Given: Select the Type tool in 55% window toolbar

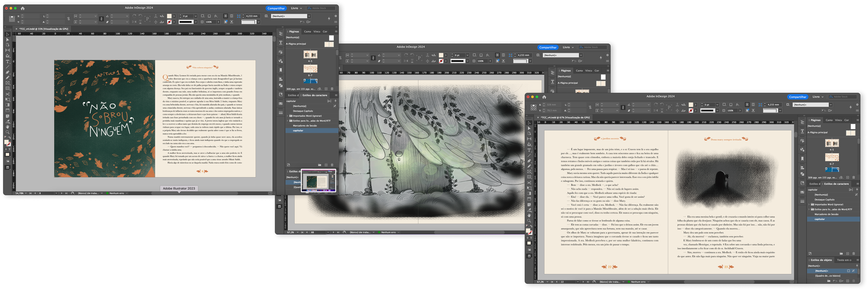Looking at the screenshot, I should [7, 62].
